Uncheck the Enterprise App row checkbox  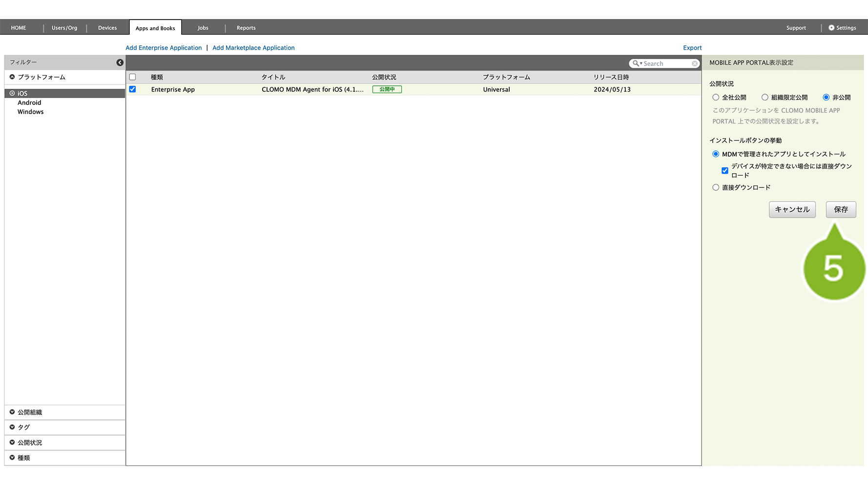132,89
